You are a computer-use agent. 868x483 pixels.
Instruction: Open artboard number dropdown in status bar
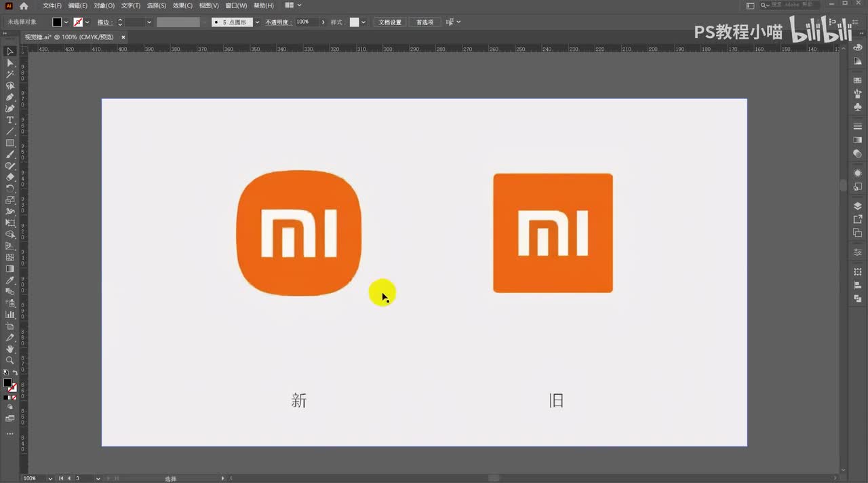click(x=98, y=478)
